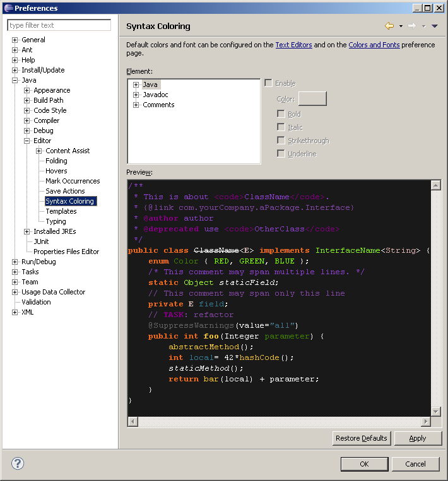Select Code Style under Java
Image resolution: width=448 pixels, height=481 pixels.
(50, 110)
